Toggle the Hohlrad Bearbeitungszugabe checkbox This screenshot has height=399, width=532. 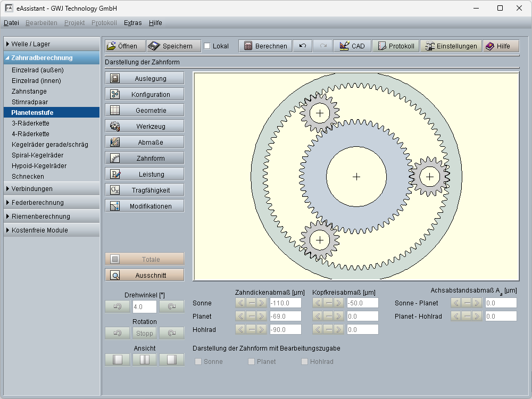coord(305,362)
